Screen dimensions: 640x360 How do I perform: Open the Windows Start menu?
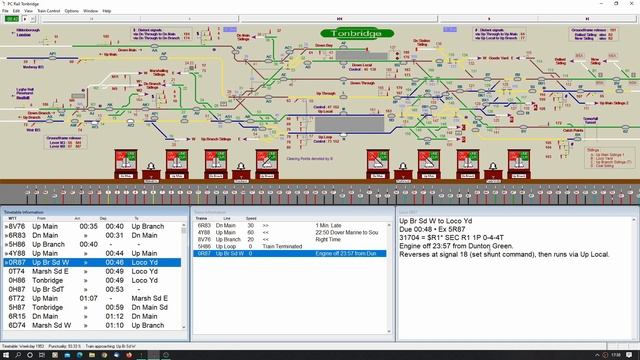(6, 355)
